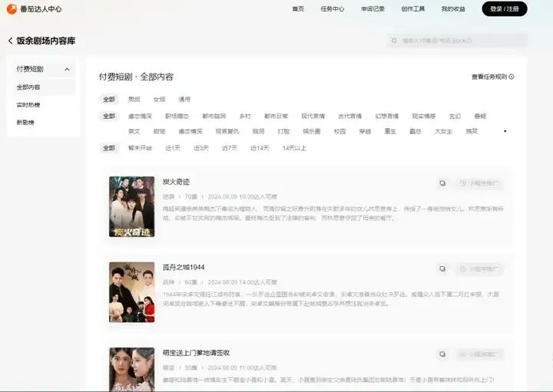Filter by 现实情感 genre
The image size is (553, 392).
click(424, 117)
